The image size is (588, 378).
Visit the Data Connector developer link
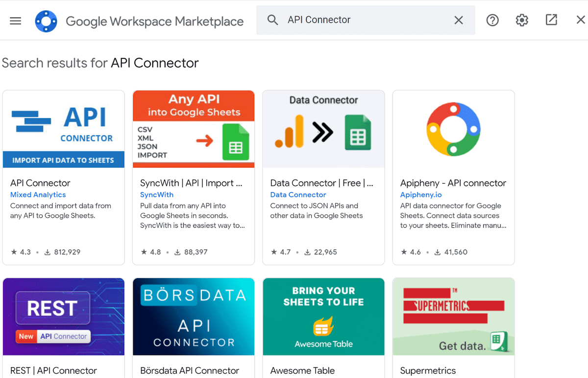click(x=298, y=195)
